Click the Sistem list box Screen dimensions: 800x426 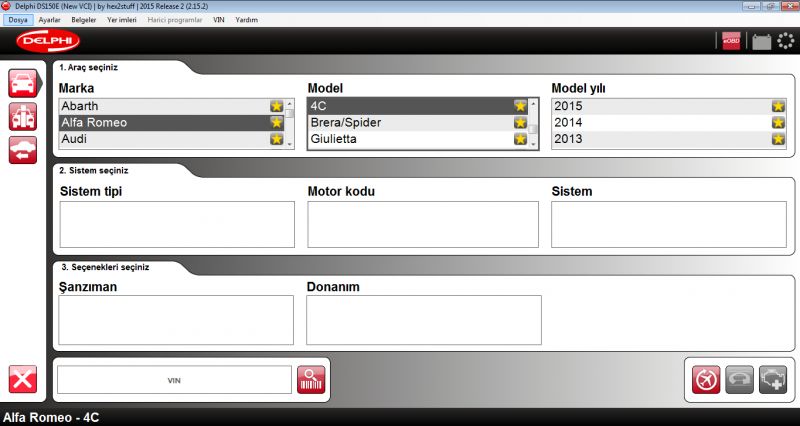tap(669, 224)
